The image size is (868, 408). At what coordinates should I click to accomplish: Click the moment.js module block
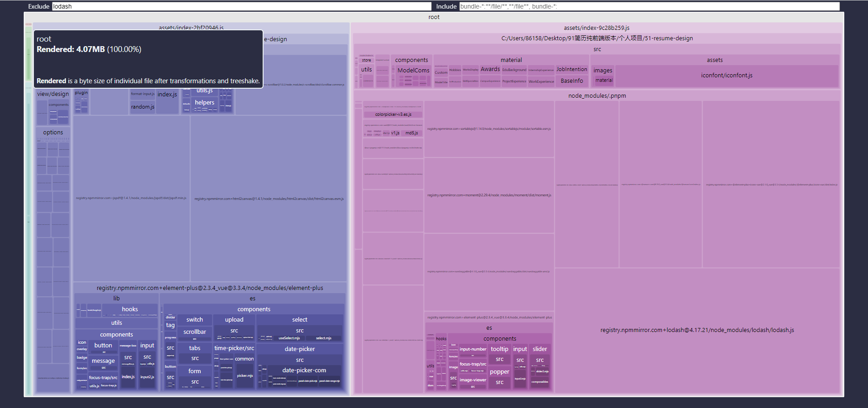(x=489, y=195)
